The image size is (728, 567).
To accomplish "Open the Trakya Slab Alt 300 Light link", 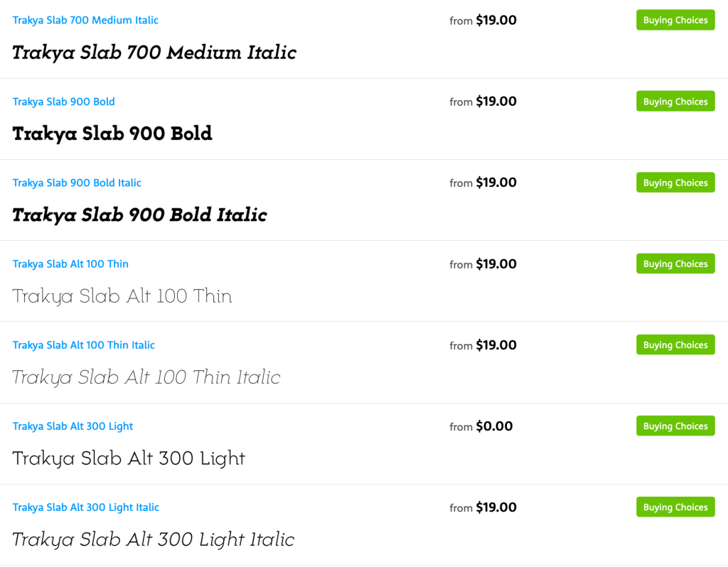I will pos(73,426).
